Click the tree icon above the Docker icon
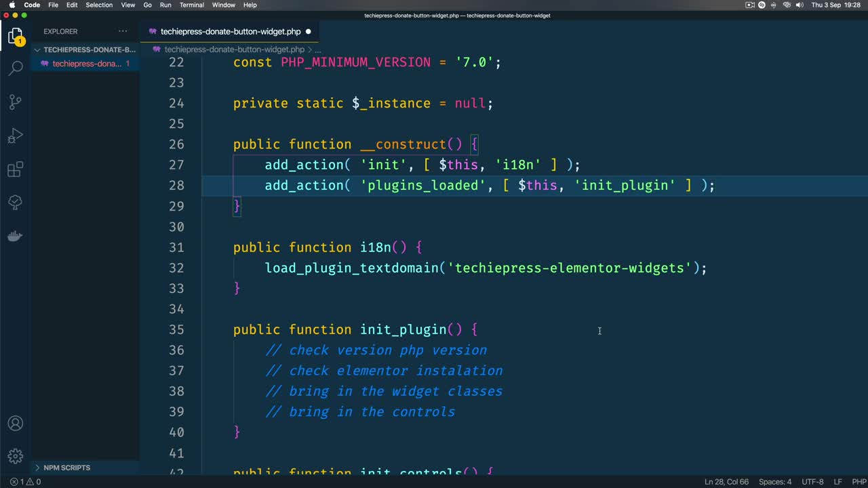868x488 pixels. pos(15,203)
